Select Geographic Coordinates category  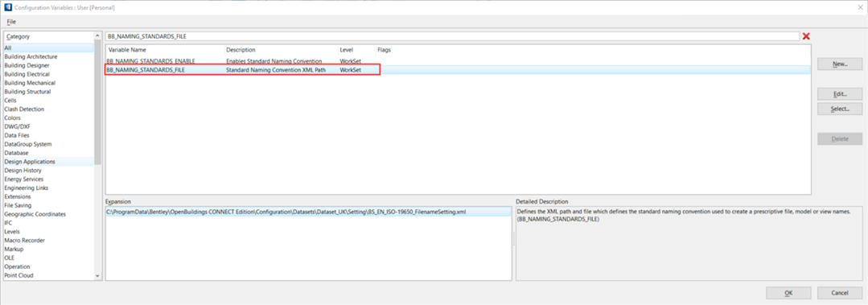click(49, 214)
